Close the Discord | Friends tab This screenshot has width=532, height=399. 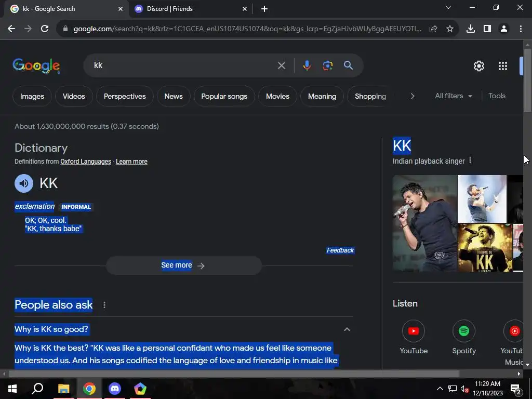(x=245, y=9)
